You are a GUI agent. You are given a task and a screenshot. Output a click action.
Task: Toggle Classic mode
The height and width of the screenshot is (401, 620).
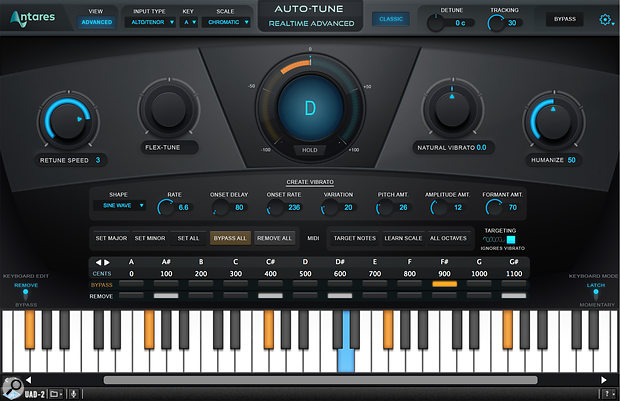tap(391, 19)
